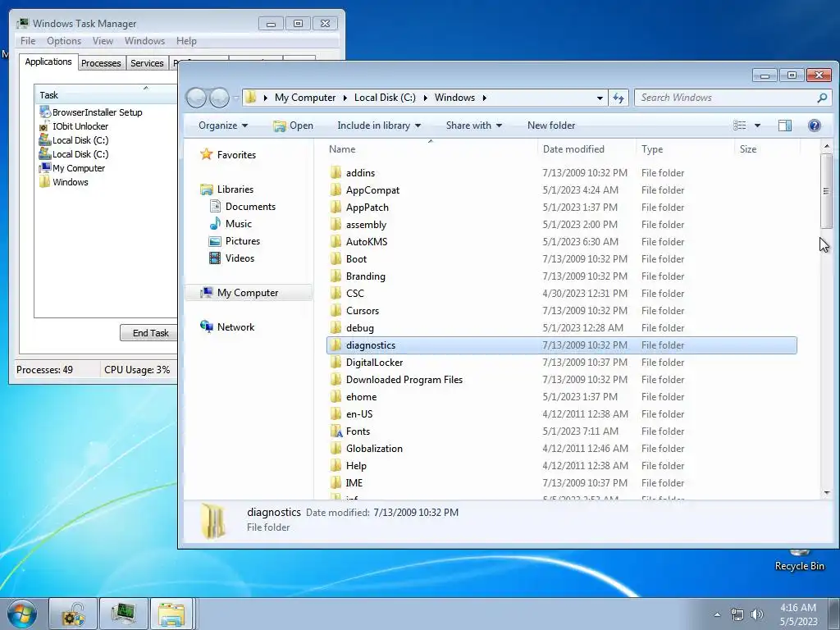Show hidden tray icons arrow
Screen dimensions: 840x630
click(717, 614)
